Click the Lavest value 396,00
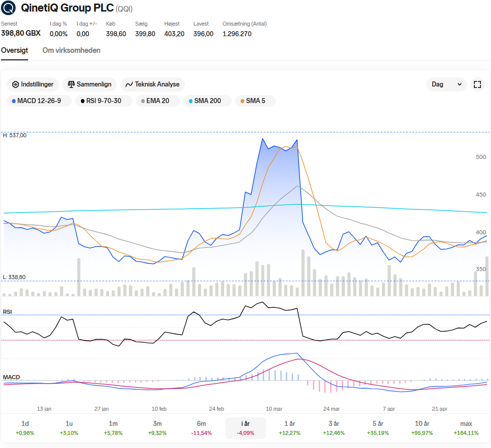The height and width of the screenshot is (448, 491). (203, 34)
